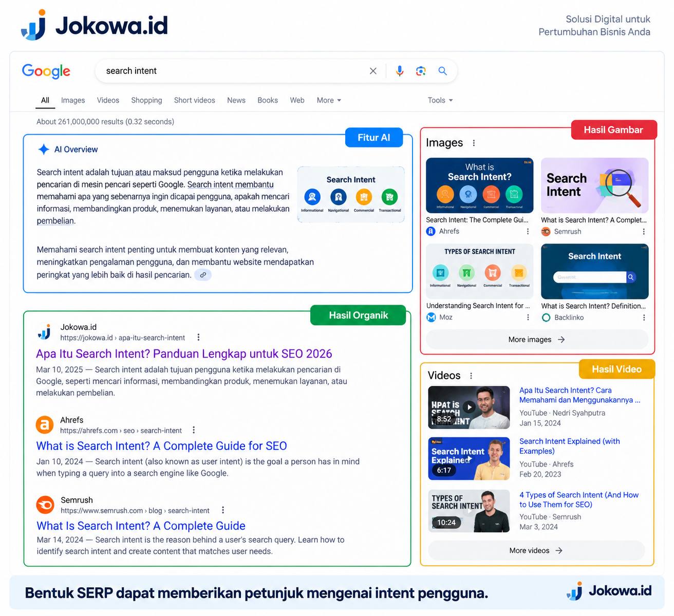Viewport: 674px width, 616px height.
Task: Expand the Tools dropdown
Action: [440, 100]
